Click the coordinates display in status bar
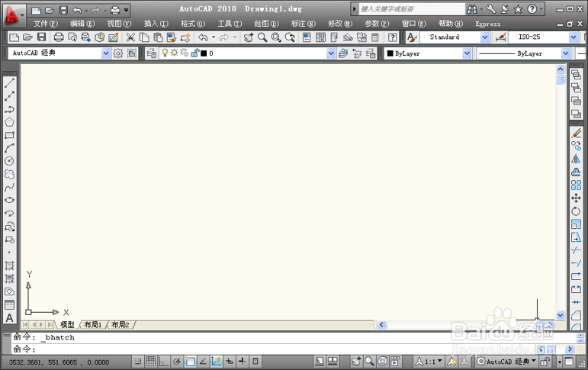The height and width of the screenshot is (370, 588). pyautogui.click(x=59, y=362)
